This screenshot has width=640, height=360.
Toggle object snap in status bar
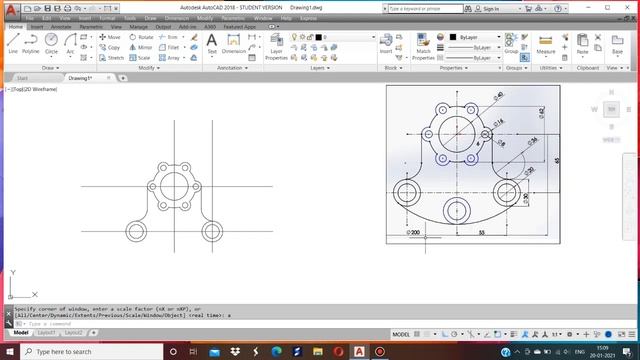click(498, 334)
